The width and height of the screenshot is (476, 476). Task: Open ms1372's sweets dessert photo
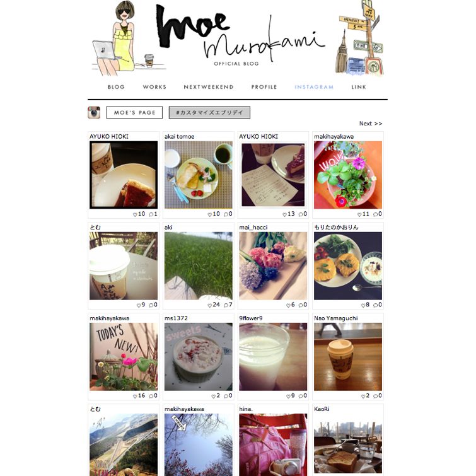pos(198,357)
